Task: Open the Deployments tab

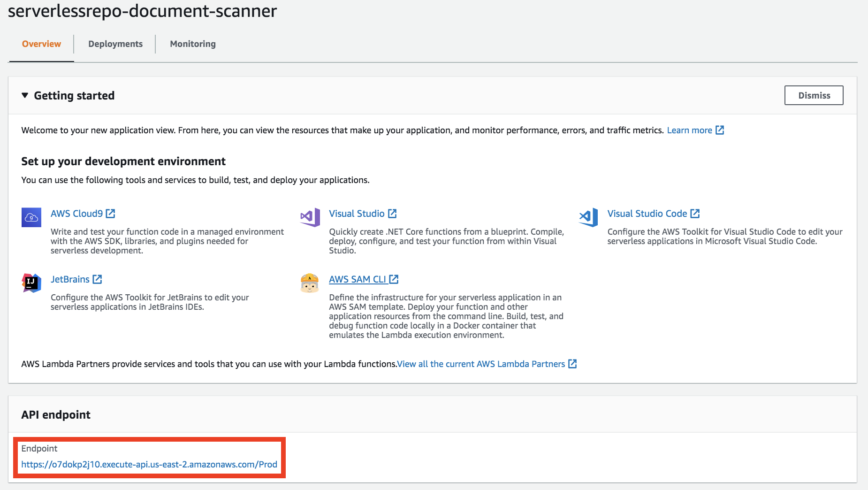Action: click(x=115, y=44)
